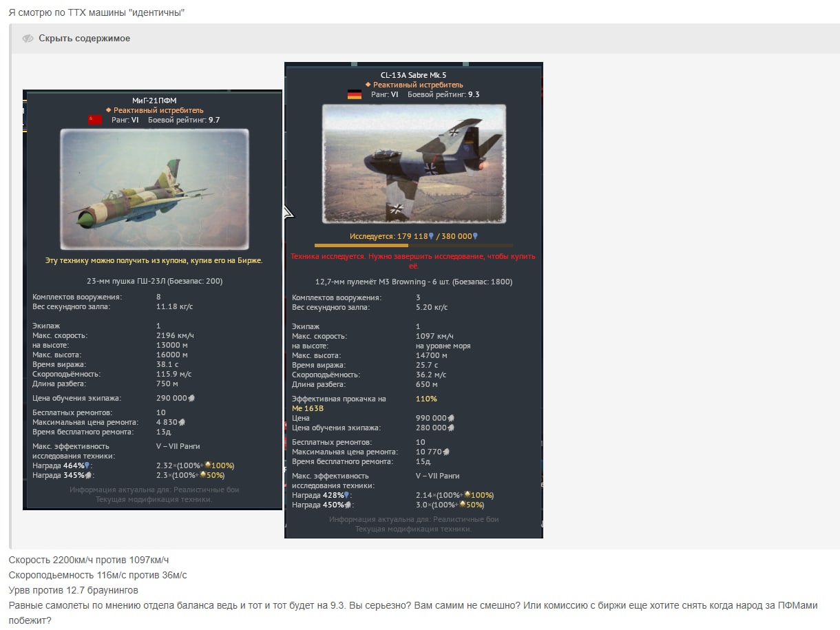Screen dimensions: 840x630
Task: Click the "290 000" crew training price
Action: pyautogui.click(x=175, y=398)
